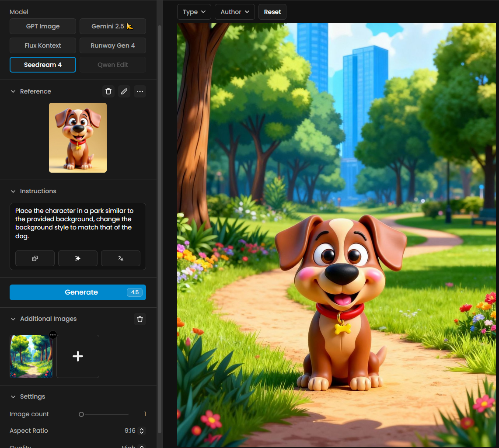Collapse the Instructions section
The image size is (499, 448).
[13, 191]
